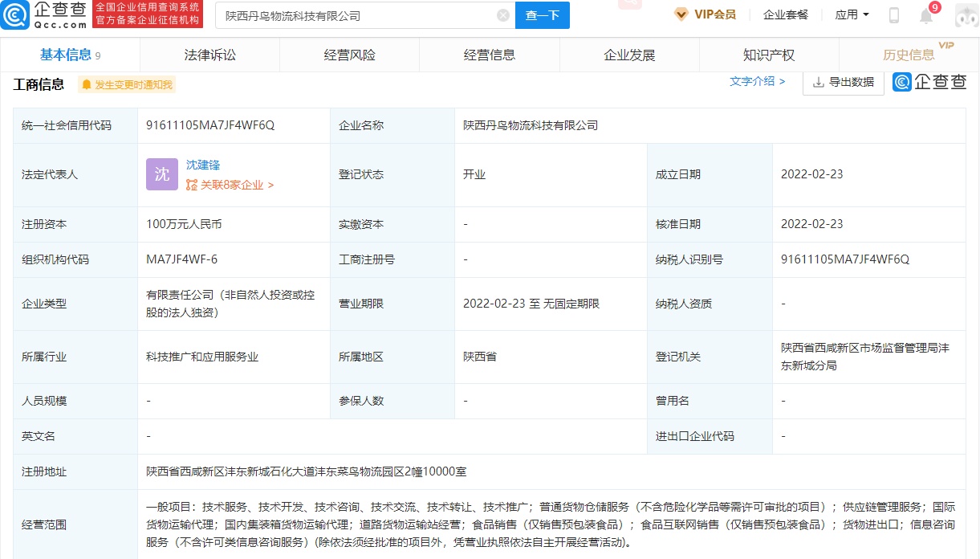Click the VIP会员 diamond icon
Screen dimensions: 980x559
click(x=681, y=14)
